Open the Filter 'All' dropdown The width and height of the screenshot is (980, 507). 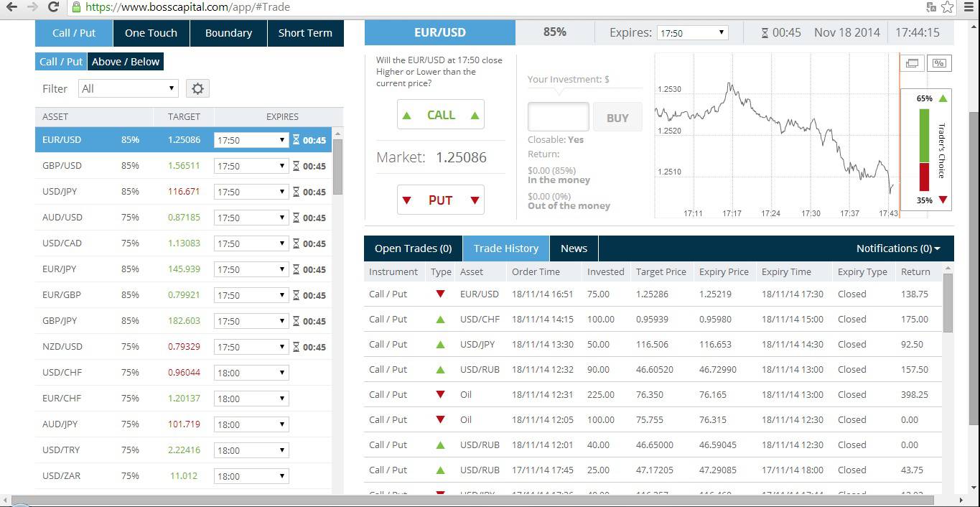click(128, 88)
